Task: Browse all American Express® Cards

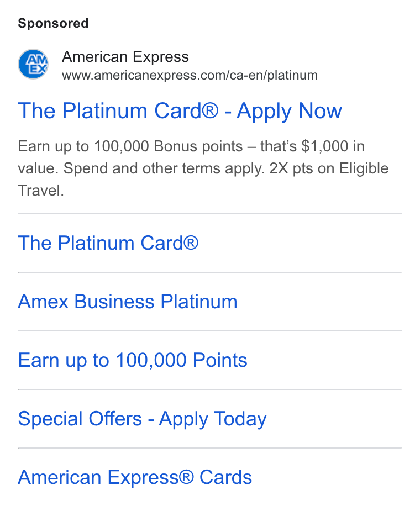Action: pos(135,477)
